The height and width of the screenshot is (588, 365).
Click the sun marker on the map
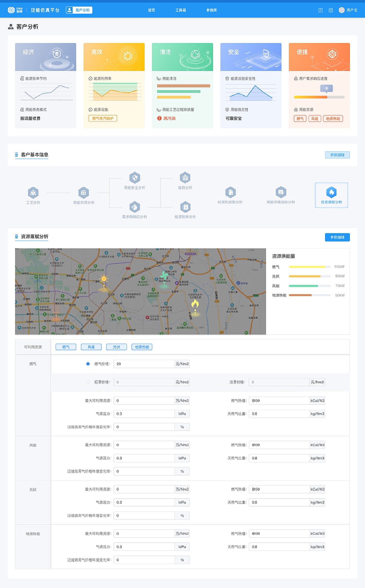[104, 279]
